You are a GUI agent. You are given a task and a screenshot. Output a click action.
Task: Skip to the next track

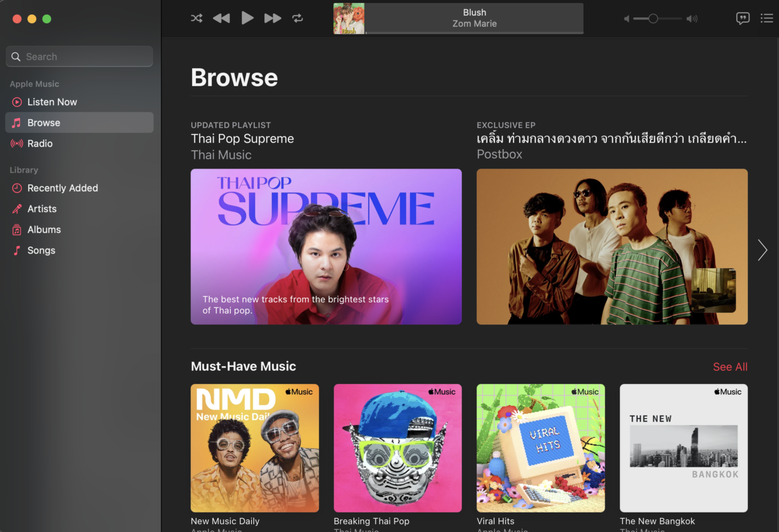(x=272, y=18)
